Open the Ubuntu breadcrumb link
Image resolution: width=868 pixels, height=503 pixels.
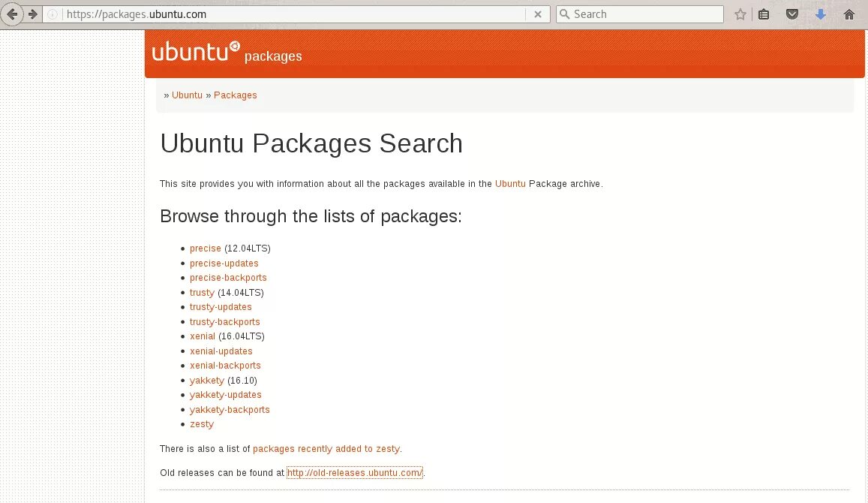pos(187,95)
